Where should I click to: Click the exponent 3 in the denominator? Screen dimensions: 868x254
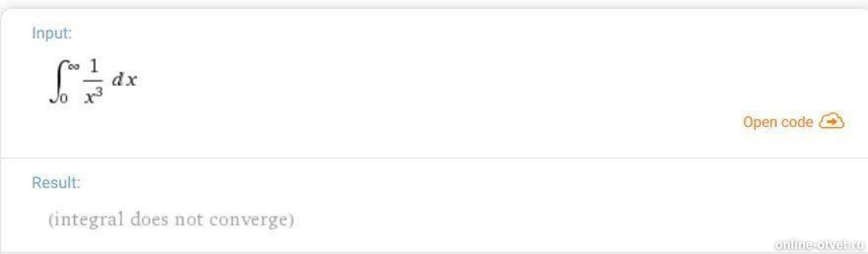(98, 93)
